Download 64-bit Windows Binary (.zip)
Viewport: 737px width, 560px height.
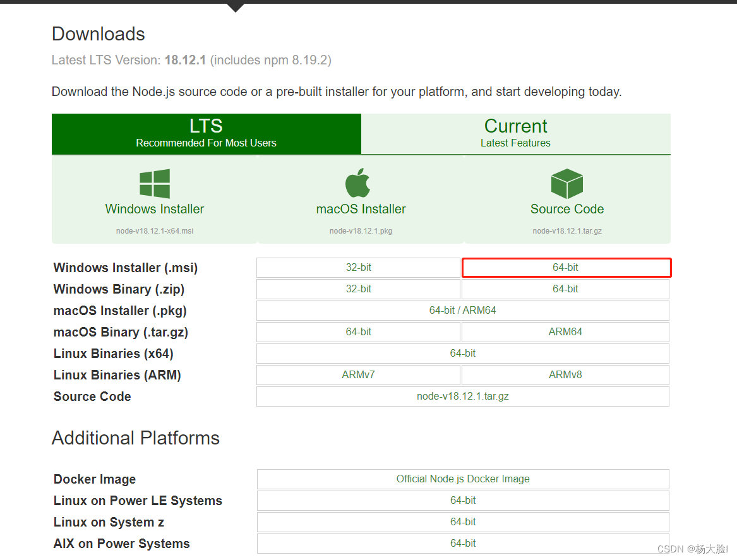tap(565, 289)
